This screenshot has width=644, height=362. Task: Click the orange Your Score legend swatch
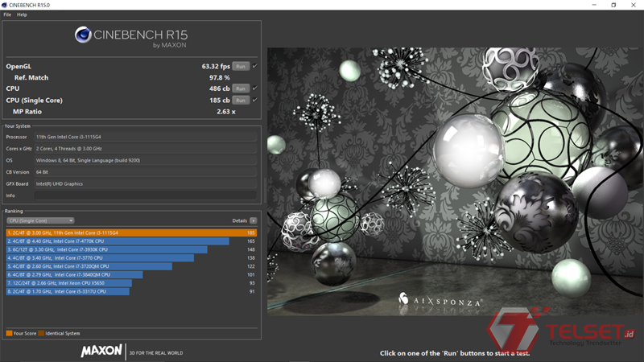[x=9, y=333]
